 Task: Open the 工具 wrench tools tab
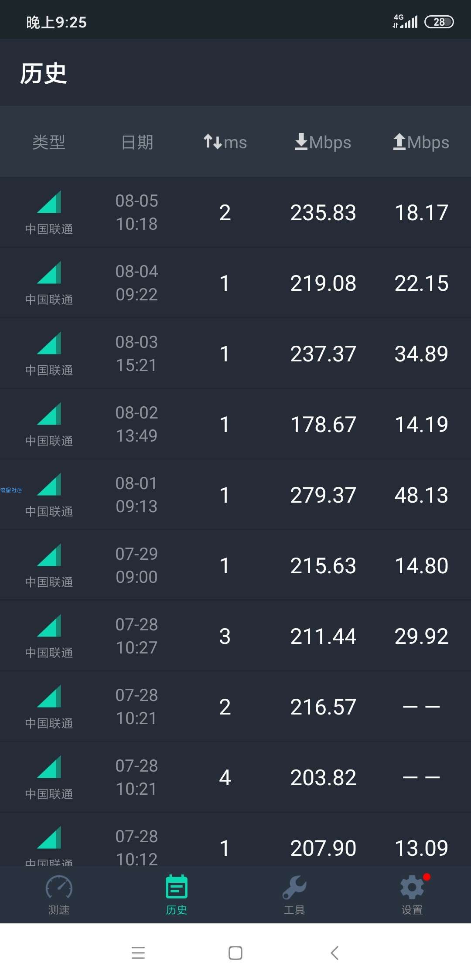click(x=294, y=895)
